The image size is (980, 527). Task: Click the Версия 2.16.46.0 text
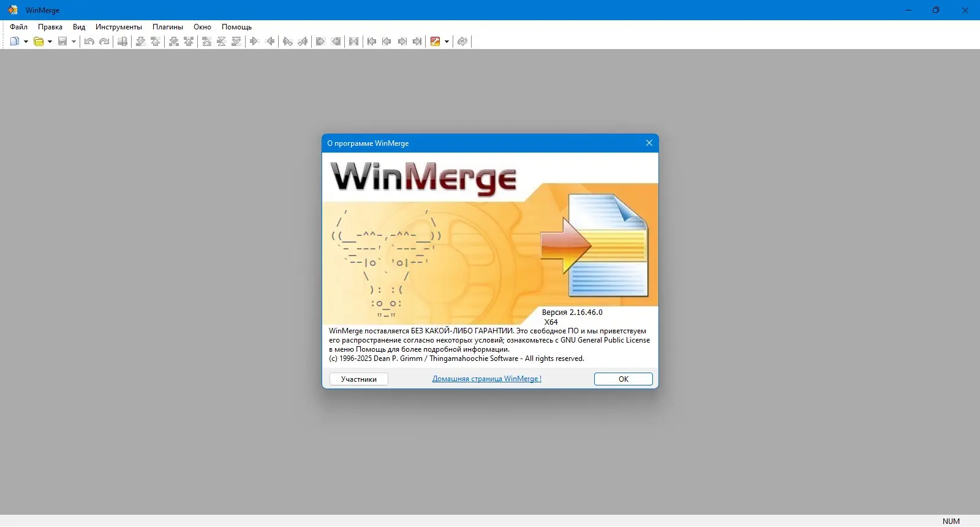(x=572, y=313)
